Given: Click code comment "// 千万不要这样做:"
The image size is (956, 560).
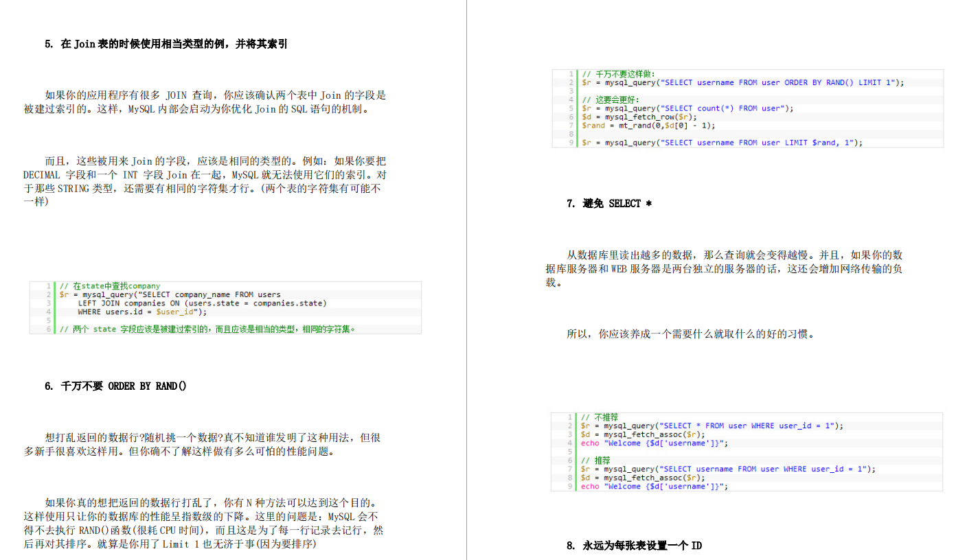Looking at the screenshot, I should click(x=618, y=73).
